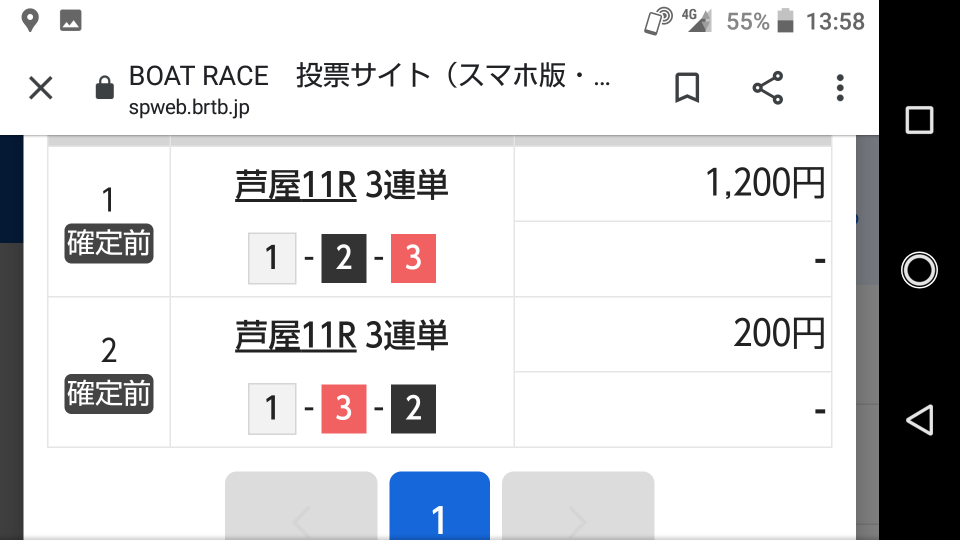Select page 1 pagination button
The height and width of the screenshot is (540, 960).
click(x=440, y=506)
